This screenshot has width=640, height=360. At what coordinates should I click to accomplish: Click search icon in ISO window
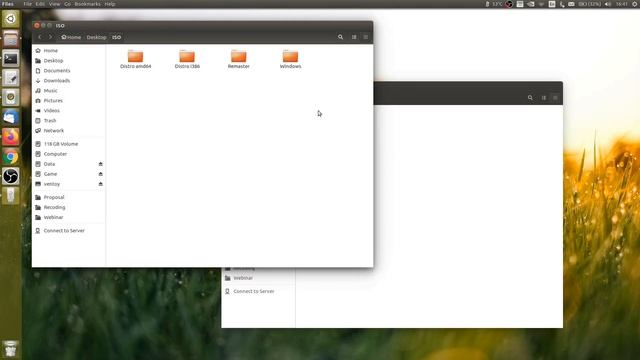(x=340, y=37)
